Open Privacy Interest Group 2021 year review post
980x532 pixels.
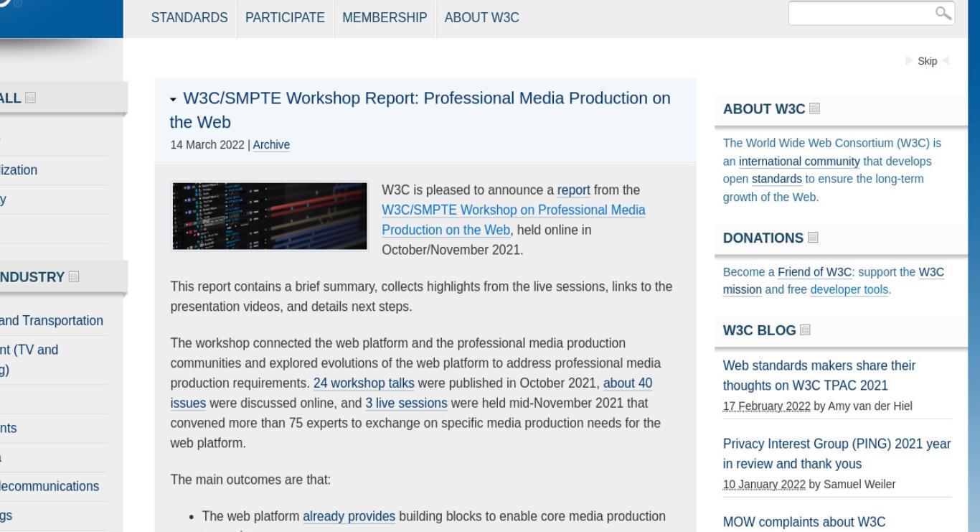tap(837, 454)
